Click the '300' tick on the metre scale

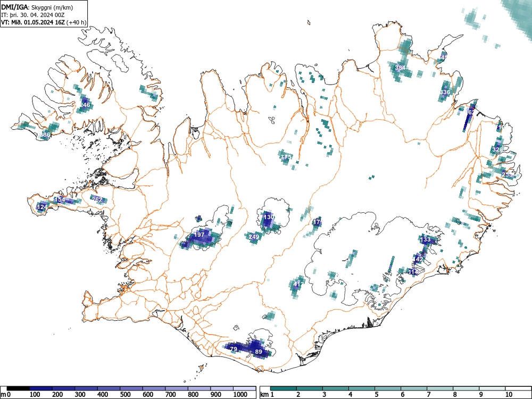80,394
